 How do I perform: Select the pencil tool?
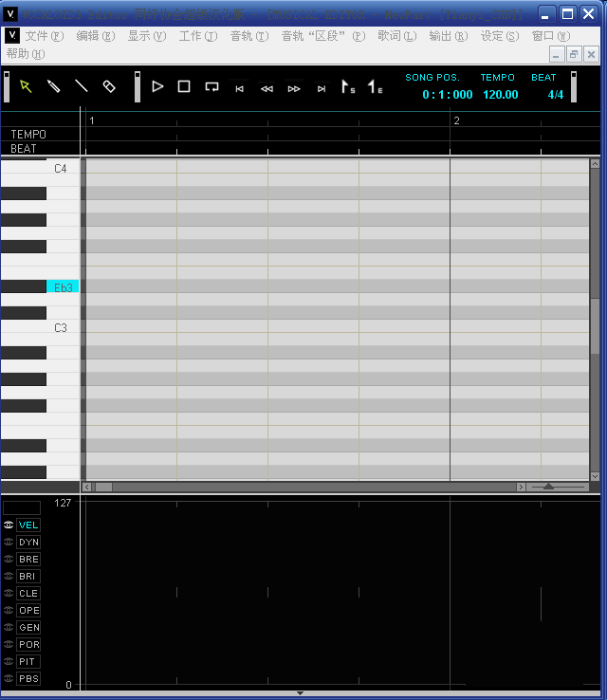coord(53,86)
